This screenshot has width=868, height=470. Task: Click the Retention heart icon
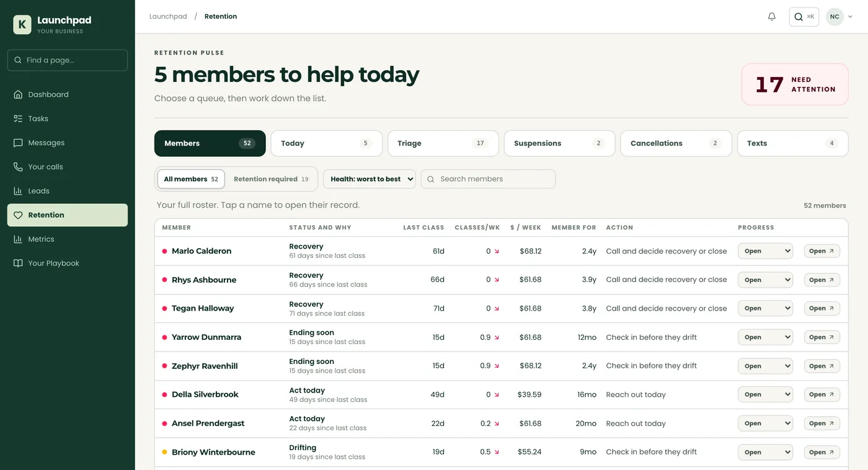[x=18, y=215]
